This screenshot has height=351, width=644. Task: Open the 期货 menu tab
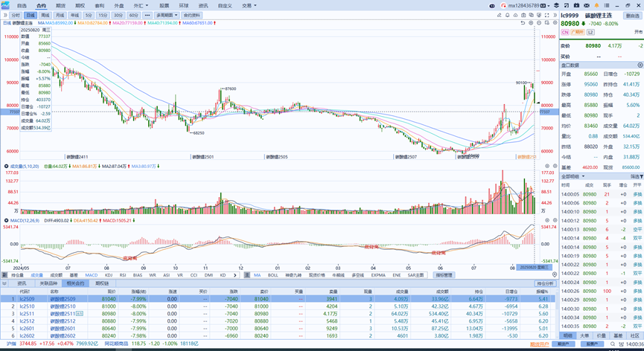60,5
